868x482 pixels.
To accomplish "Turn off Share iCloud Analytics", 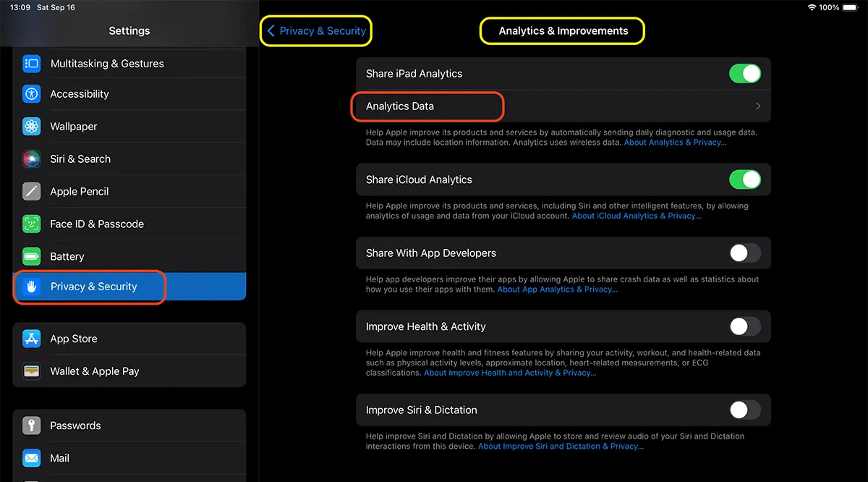I will point(745,179).
